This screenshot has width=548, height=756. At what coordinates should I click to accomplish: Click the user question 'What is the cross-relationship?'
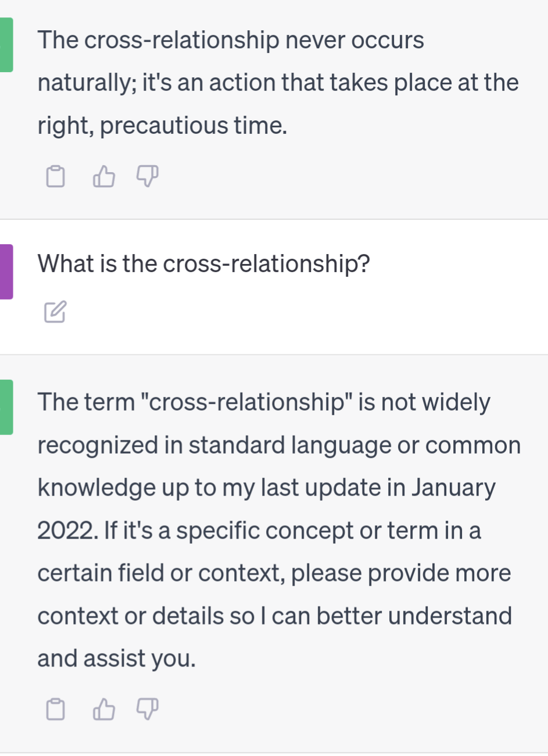point(203,263)
